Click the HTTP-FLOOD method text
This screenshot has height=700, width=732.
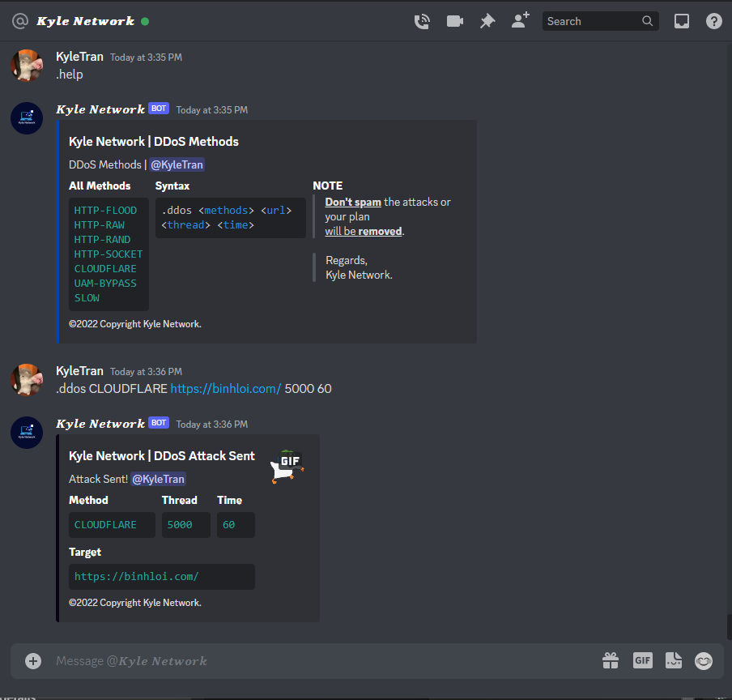pos(105,211)
